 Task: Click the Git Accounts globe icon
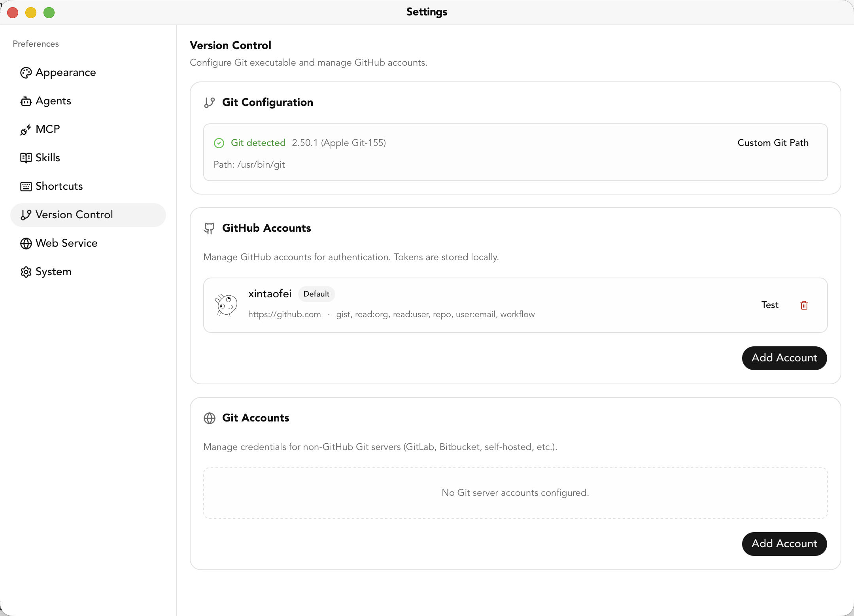[210, 418]
